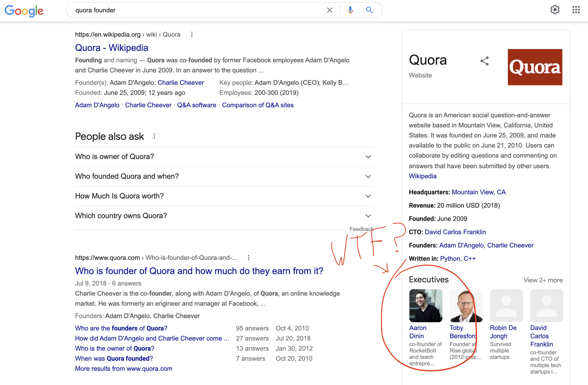Viewport: 588px width, 385px height.
Task: Click Aaron Dinin's photo thumbnail
Action: coord(426,306)
